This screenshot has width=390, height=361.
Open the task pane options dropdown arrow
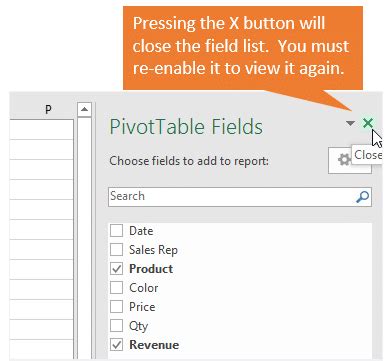(x=350, y=124)
